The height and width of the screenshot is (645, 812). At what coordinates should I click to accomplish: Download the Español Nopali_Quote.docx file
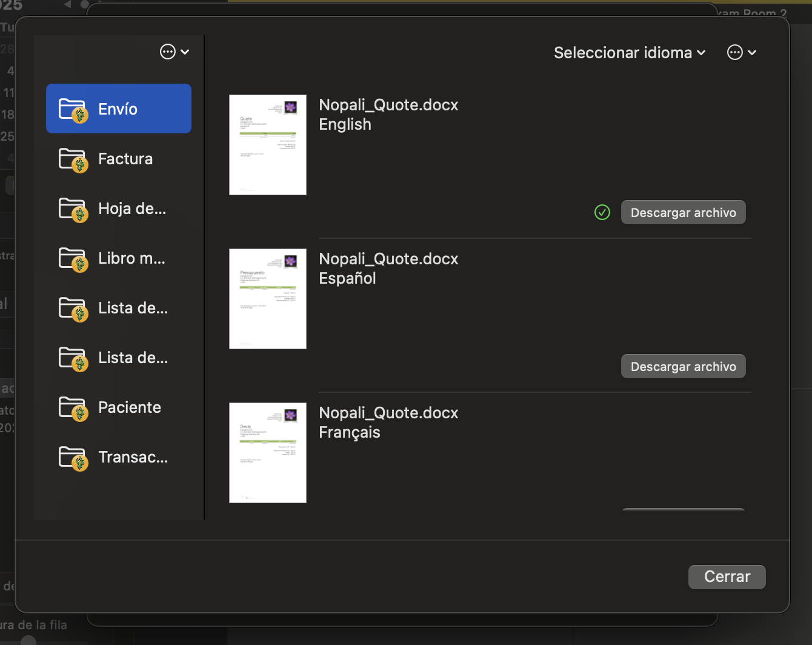tap(683, 367)
